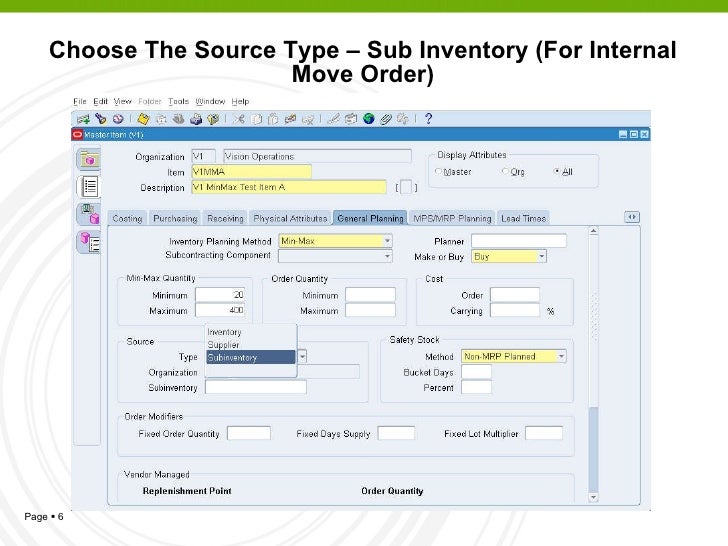
Task: Click the tab scroll arrows button
Action: [632, 217]
